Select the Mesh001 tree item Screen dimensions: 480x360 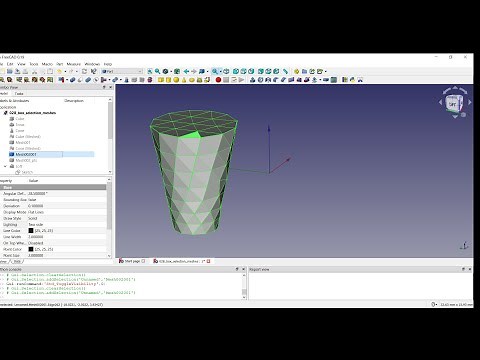click(x=23, y=142)
